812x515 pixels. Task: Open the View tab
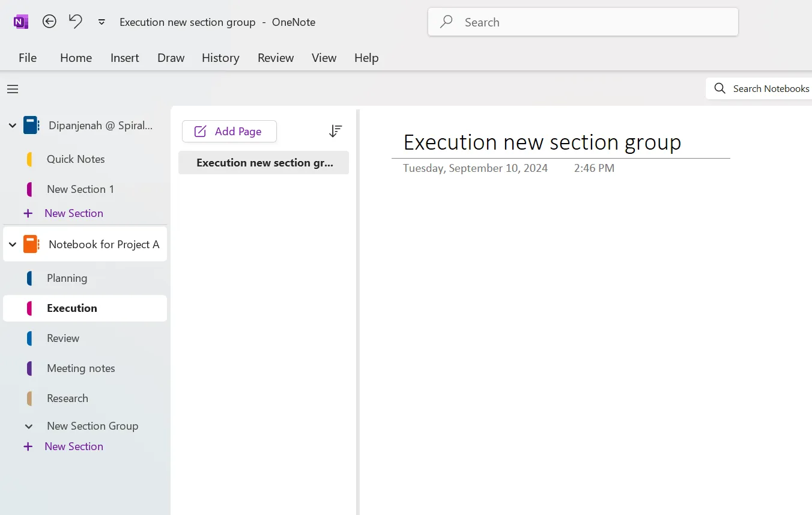point(324,58)
